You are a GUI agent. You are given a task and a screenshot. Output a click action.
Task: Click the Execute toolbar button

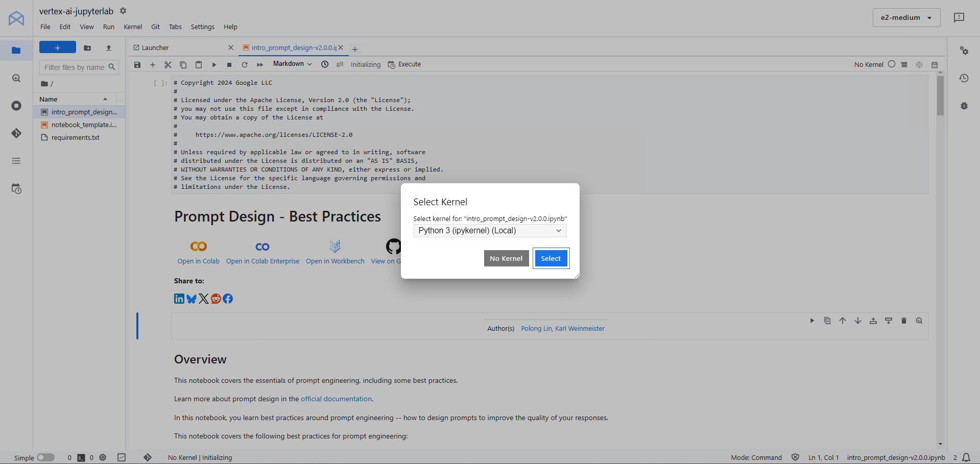click(404, 64)
